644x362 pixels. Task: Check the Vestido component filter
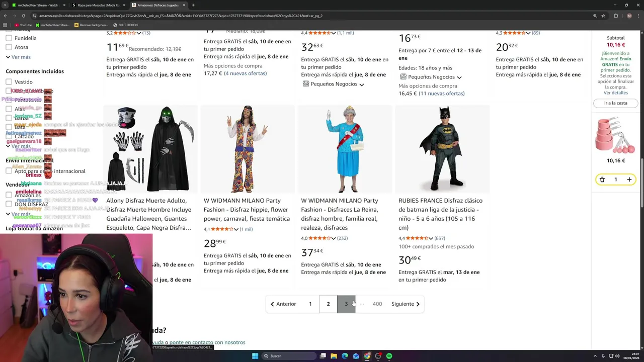9,82
